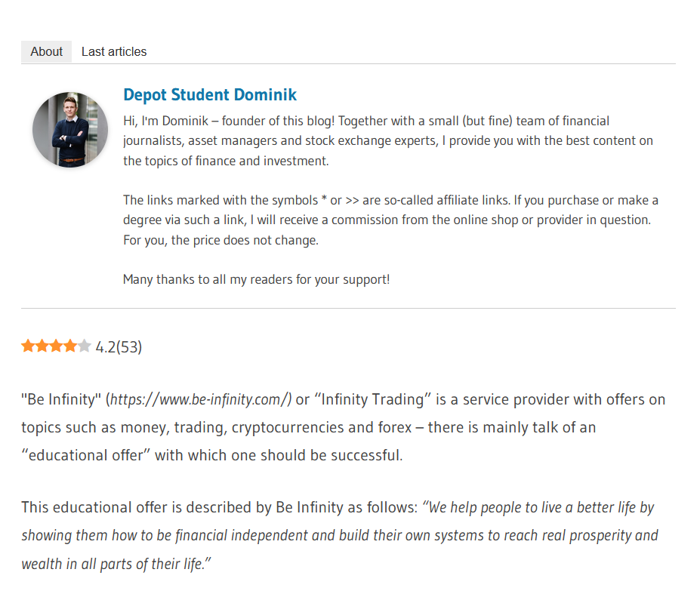Click the "Infinity Trading" phrase in article

(x=372, y=399)
